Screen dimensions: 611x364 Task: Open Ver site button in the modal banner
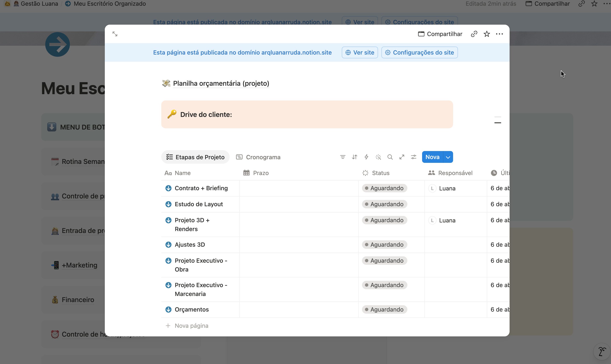pos(360,52)
